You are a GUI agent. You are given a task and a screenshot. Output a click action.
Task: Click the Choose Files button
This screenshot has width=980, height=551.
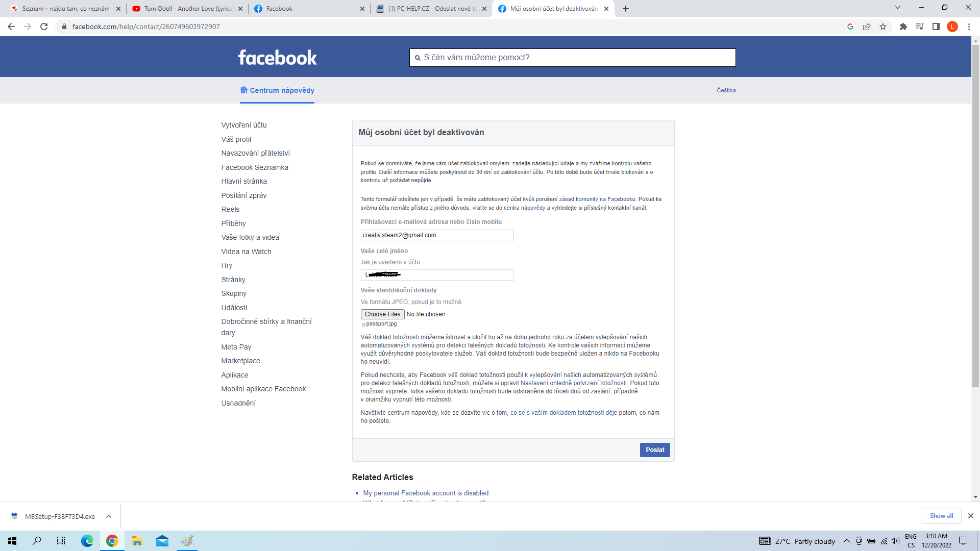tap(382, 314)
